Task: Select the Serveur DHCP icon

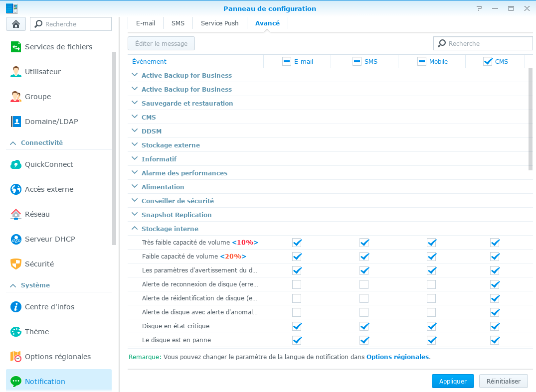Action: (x=16, y=239)
